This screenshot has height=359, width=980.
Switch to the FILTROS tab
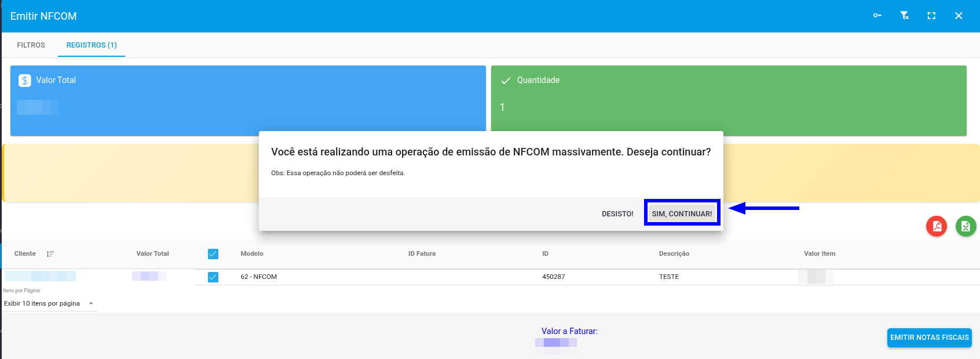click(x=31, y=45)
